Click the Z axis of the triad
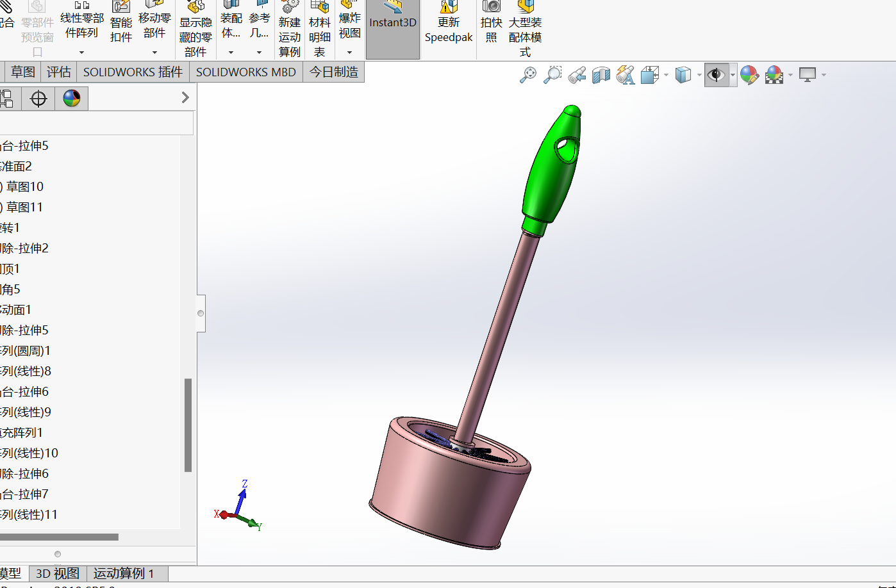 241,498
